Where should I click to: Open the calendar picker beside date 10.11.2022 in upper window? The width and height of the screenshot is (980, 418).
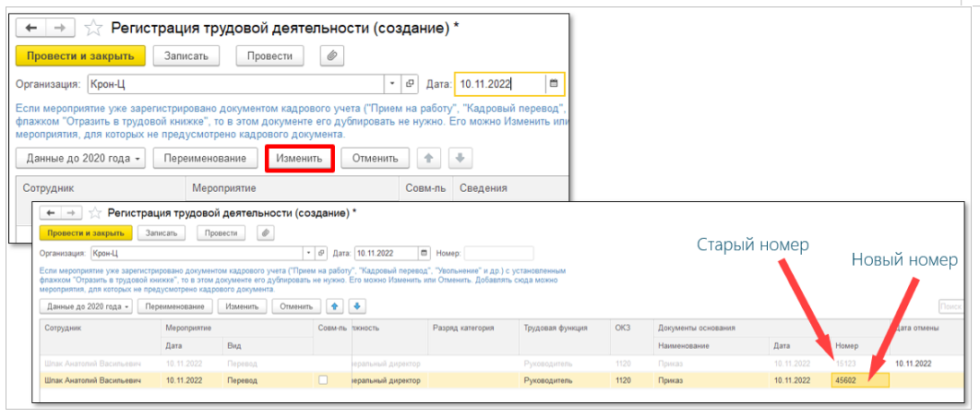pos(554,84)
